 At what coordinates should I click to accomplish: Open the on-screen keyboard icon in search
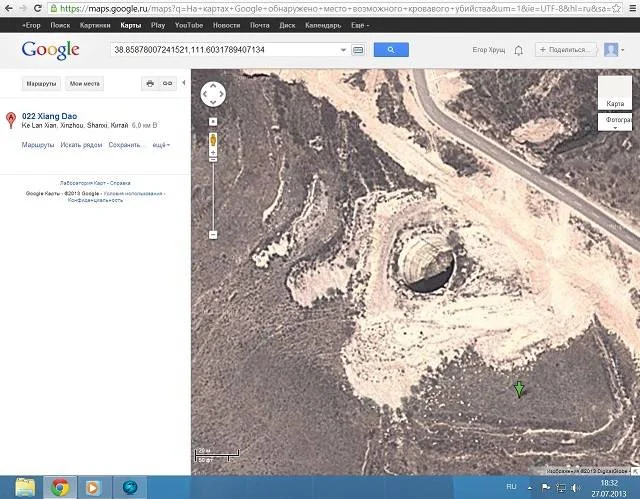pyautogui.click(x=358, y=50)
